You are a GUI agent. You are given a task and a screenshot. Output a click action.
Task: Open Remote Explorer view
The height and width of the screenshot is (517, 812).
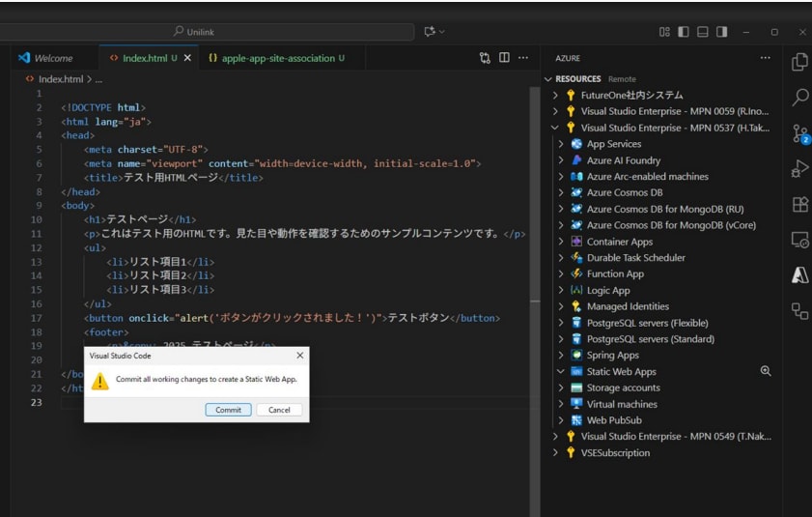tap(799, 240)
